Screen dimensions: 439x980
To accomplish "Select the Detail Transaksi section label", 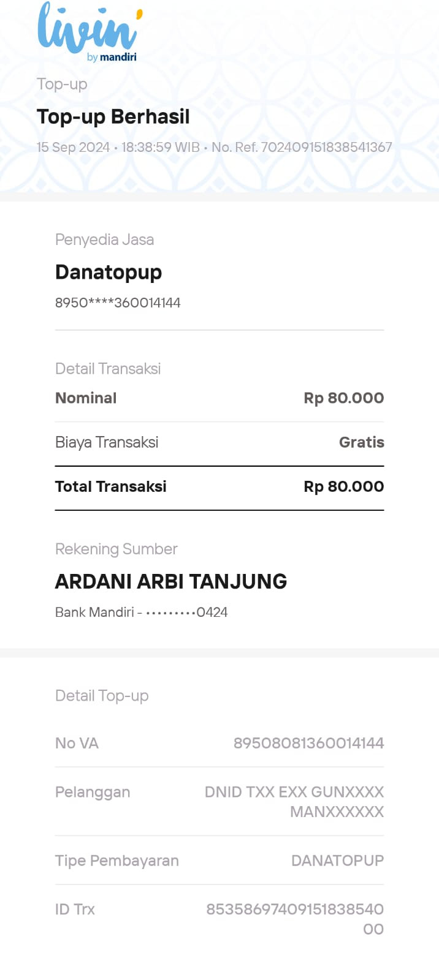I will pyautogui.click(x=108, y=369).
